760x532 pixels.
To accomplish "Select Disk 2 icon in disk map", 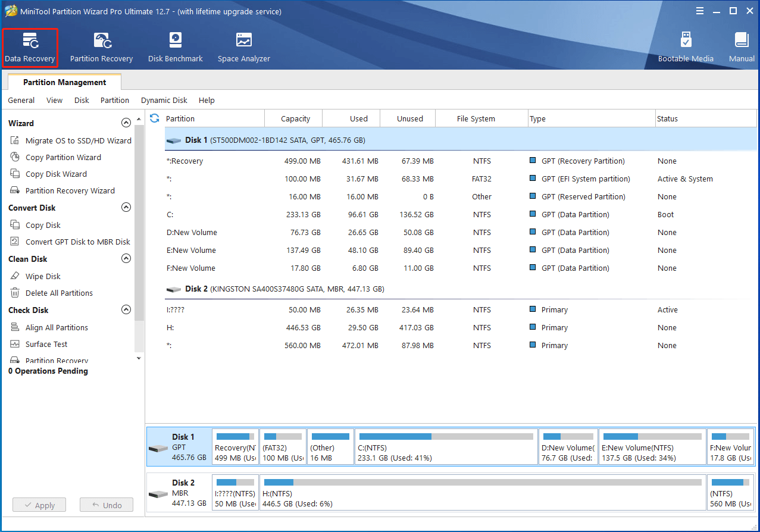I will coord(158,494).
